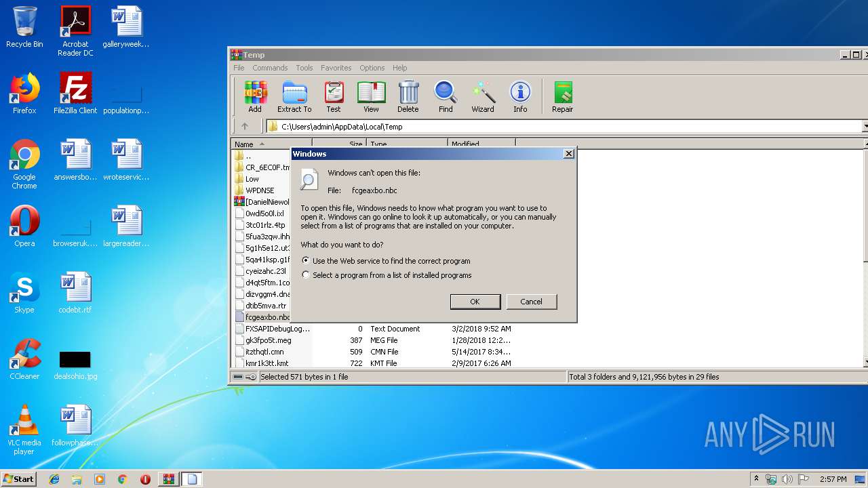Click OK in Windows dialog
Image resolution: width=868 pixels, height=488 pixels.
pos(475,302)
